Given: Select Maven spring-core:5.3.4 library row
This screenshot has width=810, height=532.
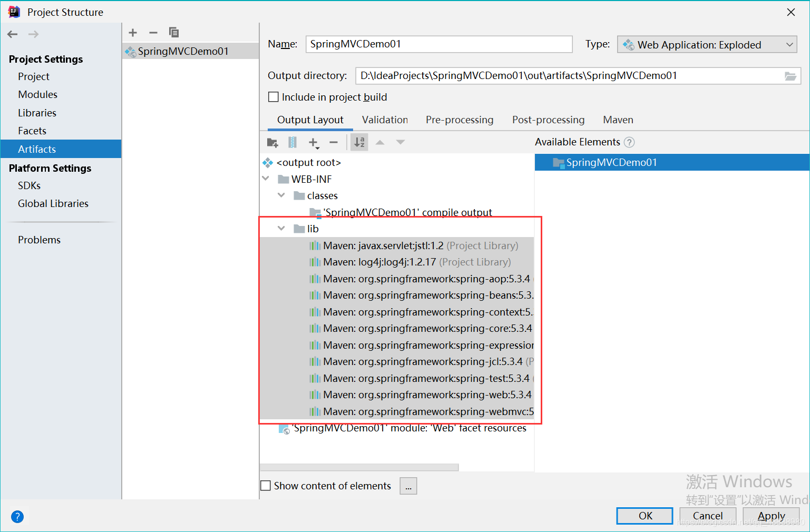Looking at the screenshot, I should tap(397, 328).
